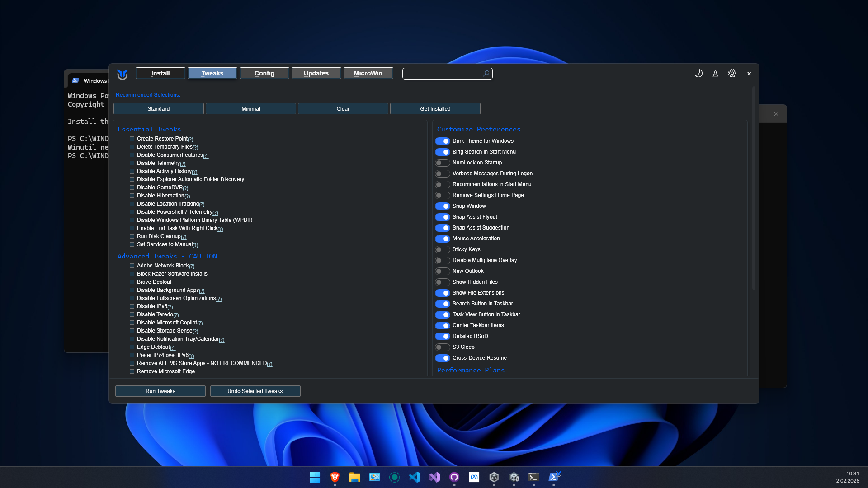The image size is (868, 488).
Task: Go to the Updates tab
Action: click(316, 73)
